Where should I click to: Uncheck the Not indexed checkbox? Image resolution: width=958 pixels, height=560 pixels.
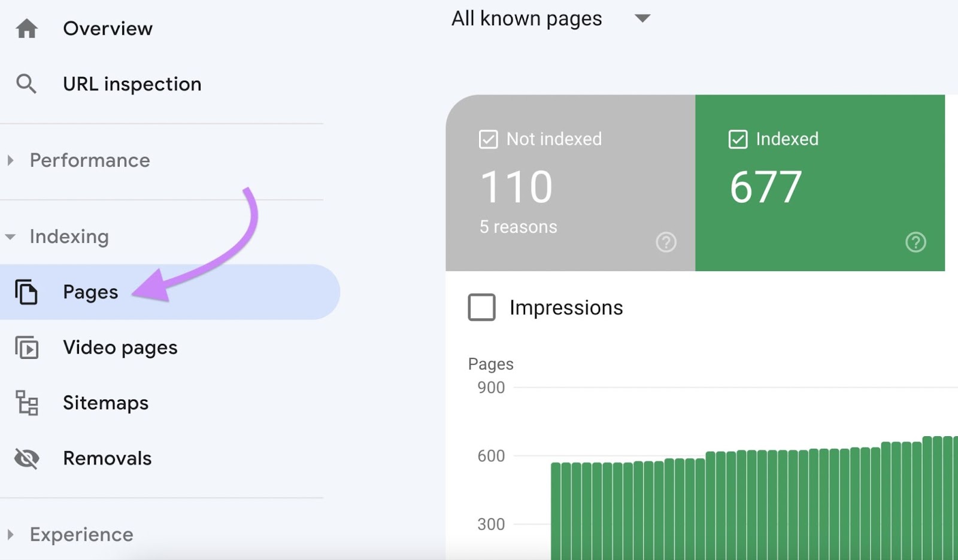pyautogui.click(x=489, y=139)
